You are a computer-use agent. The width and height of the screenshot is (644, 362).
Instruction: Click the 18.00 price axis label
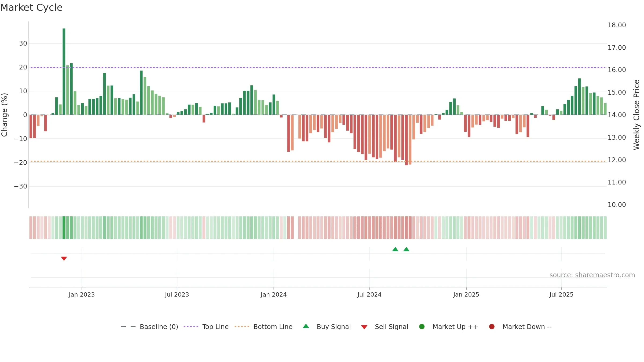click(x=617, y=25)
